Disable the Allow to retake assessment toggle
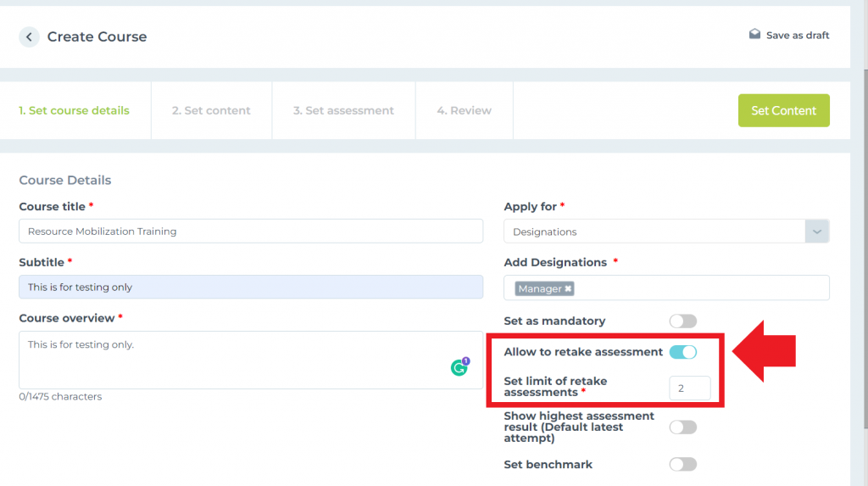868x486 pixels. 682,352
